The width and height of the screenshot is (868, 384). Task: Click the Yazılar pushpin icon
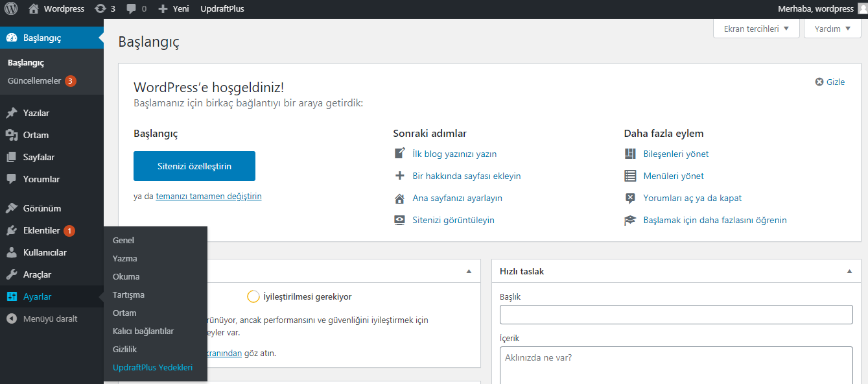coord(12,113)
